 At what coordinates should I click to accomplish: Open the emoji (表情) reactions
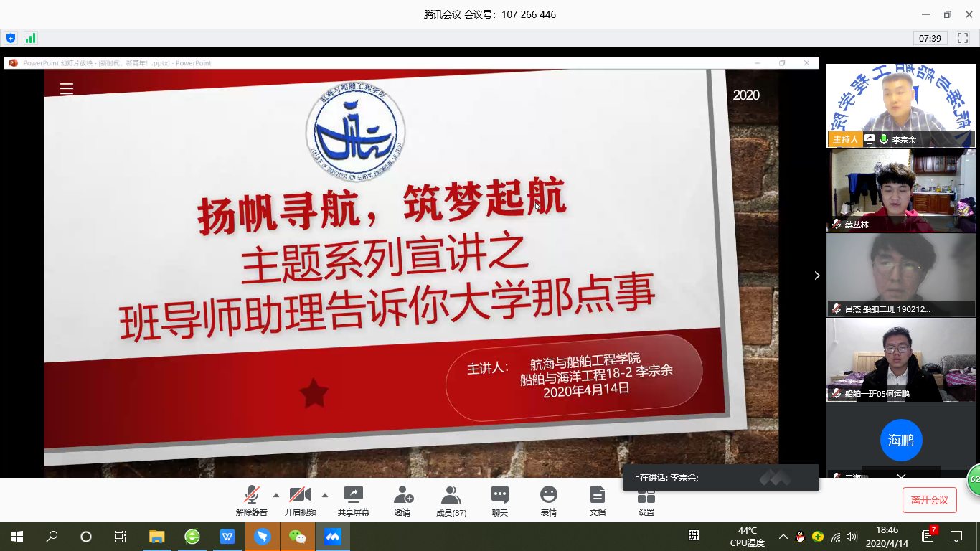[549, 495]
